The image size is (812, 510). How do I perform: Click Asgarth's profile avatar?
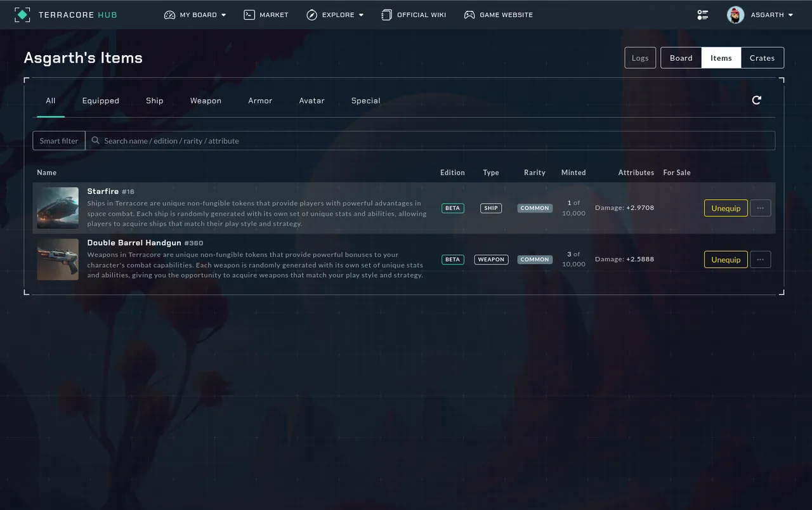pyautogui.click(x=735, y=15)
